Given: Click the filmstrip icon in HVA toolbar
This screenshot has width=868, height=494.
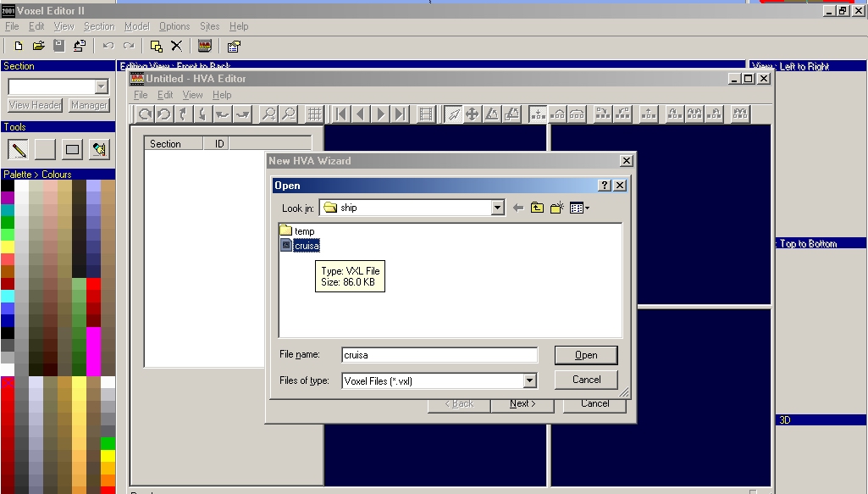Looking at the screenshot, I should coord(426,114).
